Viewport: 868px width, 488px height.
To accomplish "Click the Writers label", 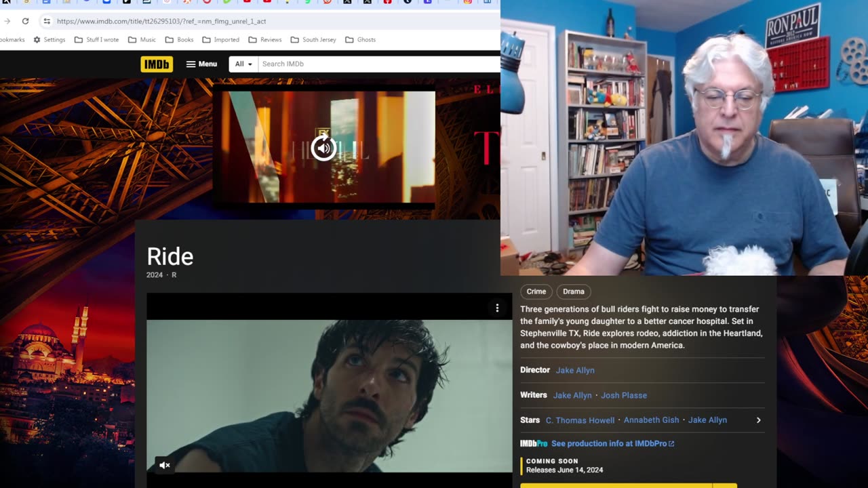I will (x=534, y=395).
